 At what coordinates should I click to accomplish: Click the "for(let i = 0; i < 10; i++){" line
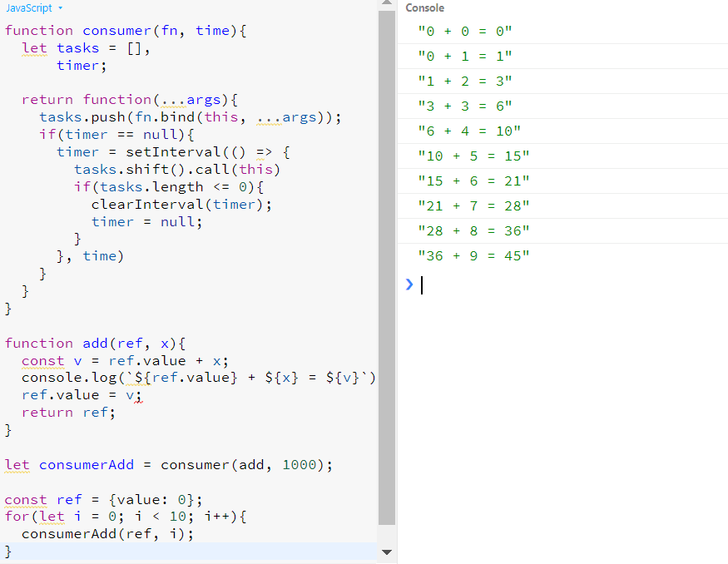[x=126, y=517]
